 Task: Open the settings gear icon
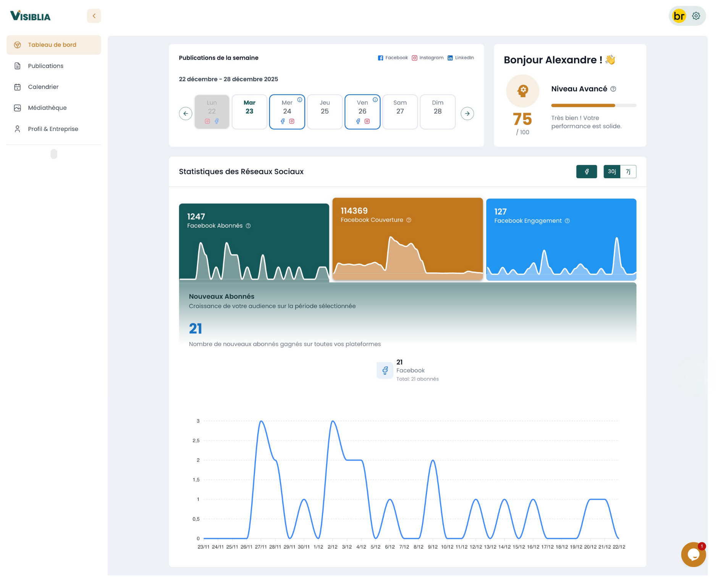tap(696, 16)
